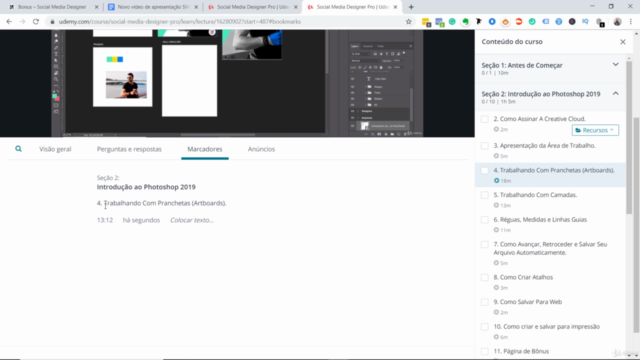
Task: Open the Recursos dropdown
Action: tap(595, 130)
